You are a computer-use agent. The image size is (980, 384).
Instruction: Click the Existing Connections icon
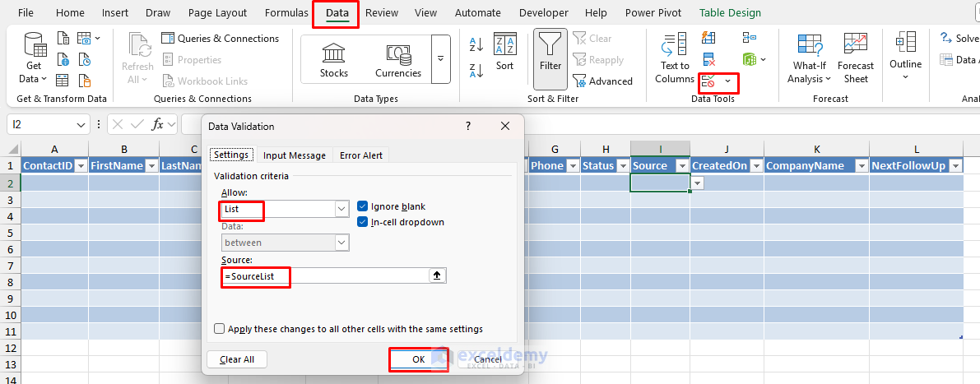85,81
